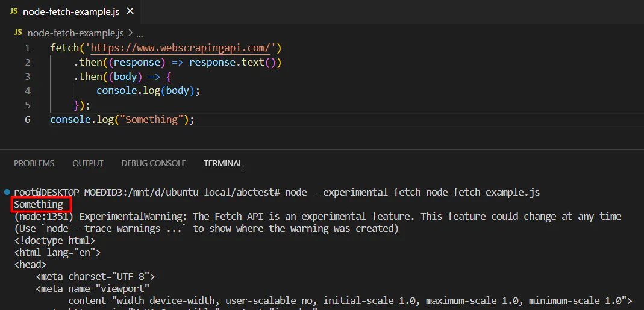
Task: Click the meta charset="UTF-8" output line
Action: (95, 276)
